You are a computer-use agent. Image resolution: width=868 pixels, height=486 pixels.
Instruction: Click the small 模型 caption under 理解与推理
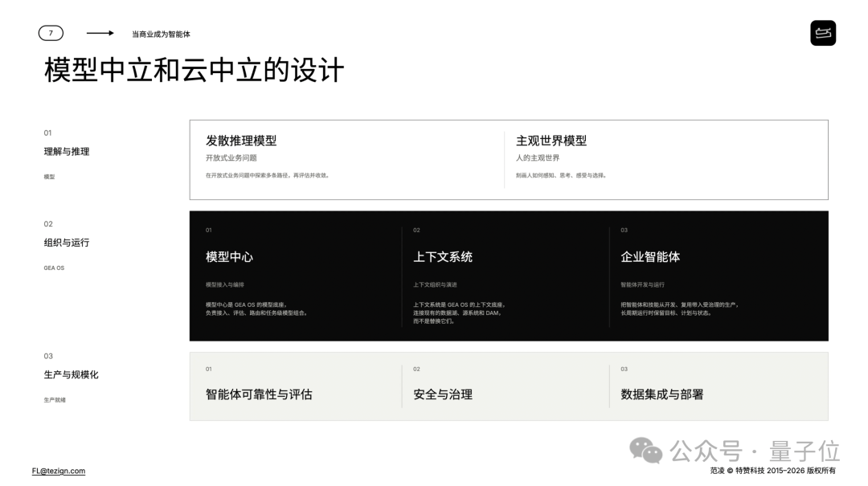click(x=49, y=178)
